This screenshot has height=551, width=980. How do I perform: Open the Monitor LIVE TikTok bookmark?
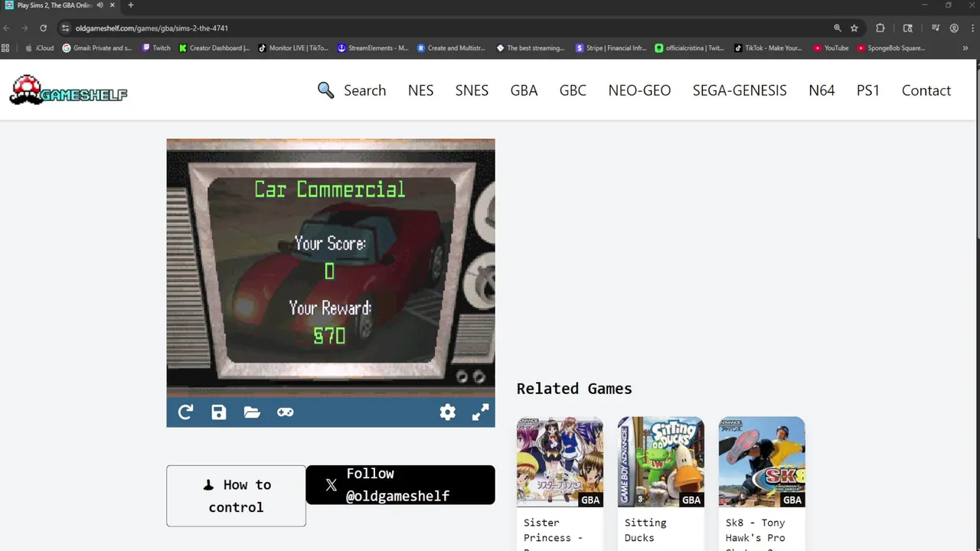294,48
